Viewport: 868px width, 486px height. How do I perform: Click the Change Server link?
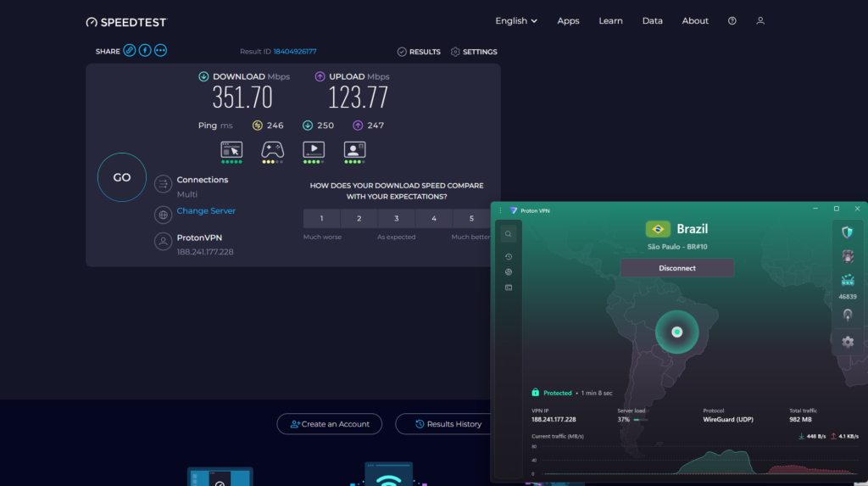coord(206,210)
